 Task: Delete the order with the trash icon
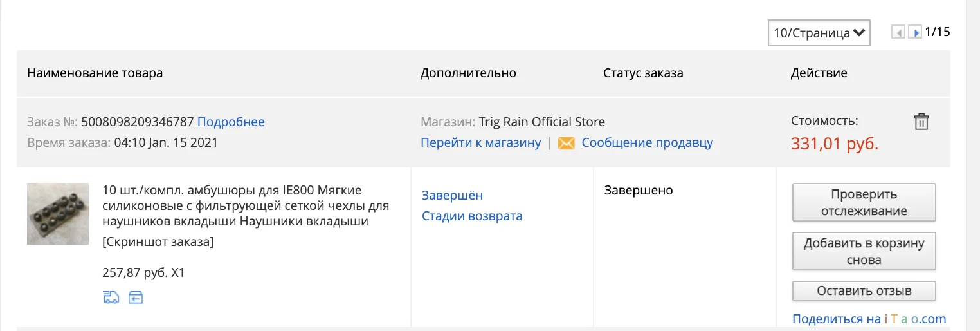[x=921, y=122]
